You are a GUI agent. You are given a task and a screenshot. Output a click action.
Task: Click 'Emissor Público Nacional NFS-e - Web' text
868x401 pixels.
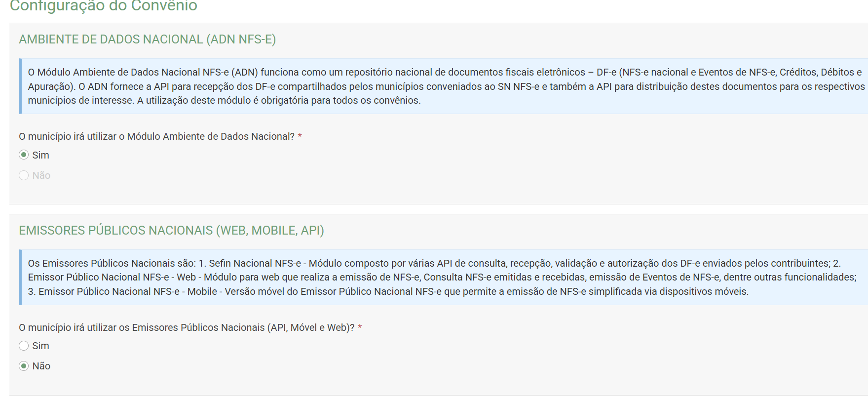coord(112,277)
